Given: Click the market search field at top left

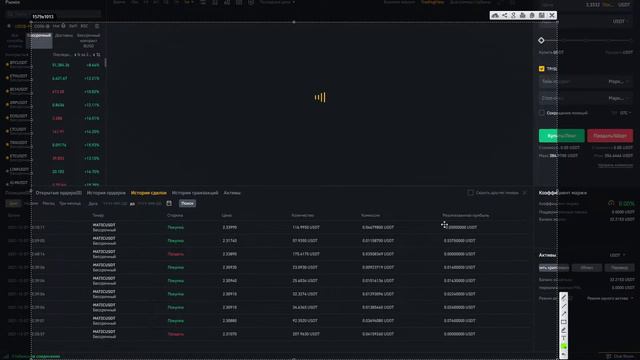Looking at the screenshot, I should (x=53, y=14).
